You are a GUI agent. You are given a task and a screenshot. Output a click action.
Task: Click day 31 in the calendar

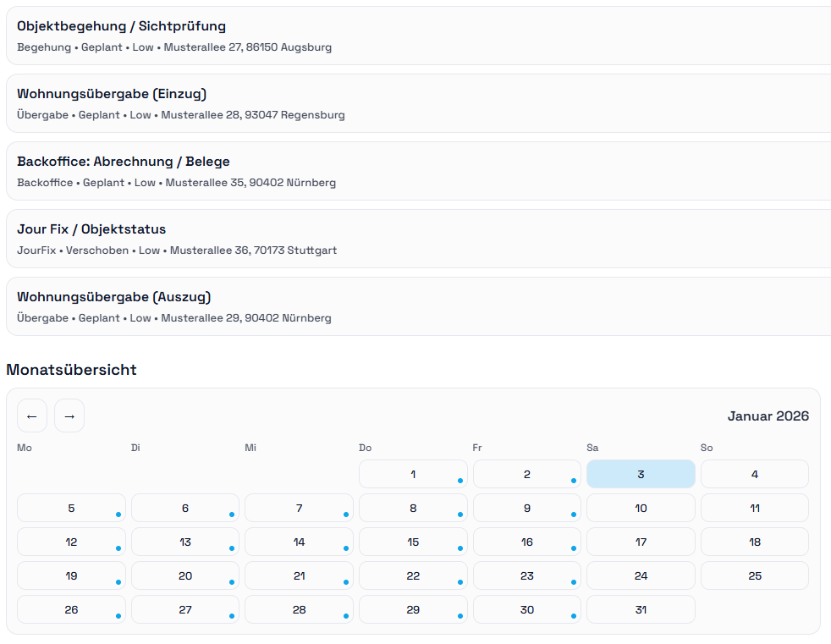(641, 610)
